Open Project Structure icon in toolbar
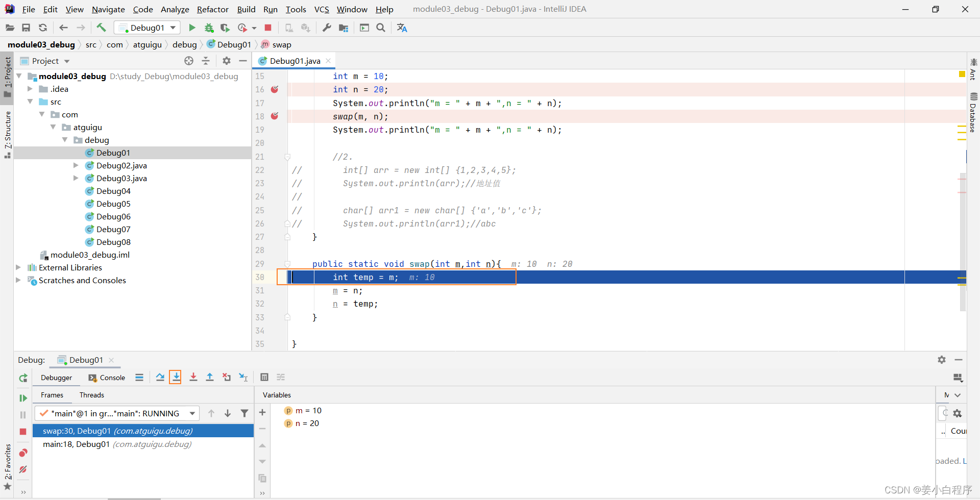The height and width of the screenshot is (500, 980). tap(344, 28)
